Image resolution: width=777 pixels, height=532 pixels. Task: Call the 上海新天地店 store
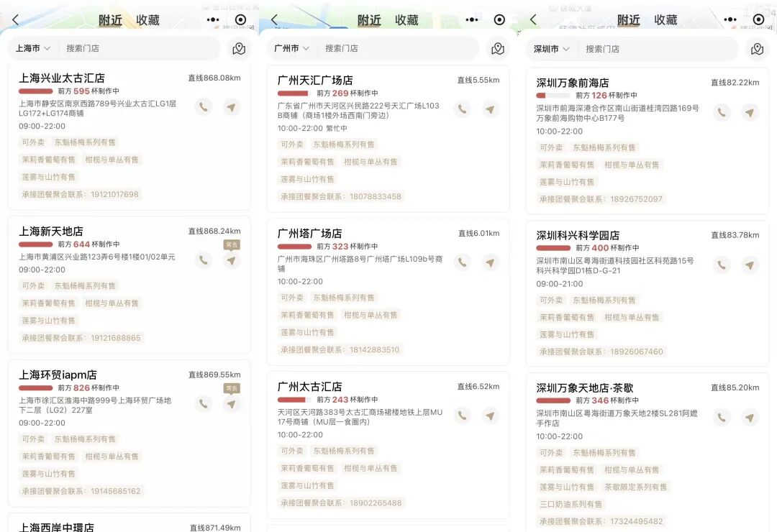click(x=203, y=260)
